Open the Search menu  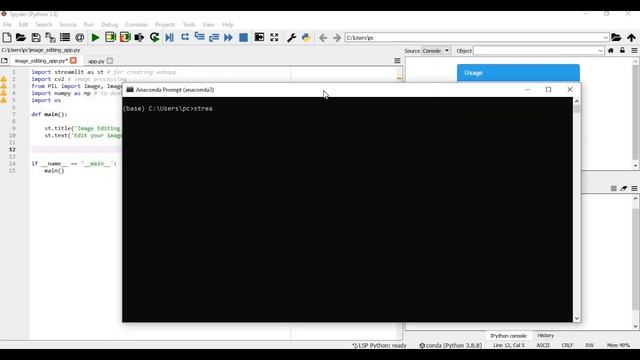[44, 24]
